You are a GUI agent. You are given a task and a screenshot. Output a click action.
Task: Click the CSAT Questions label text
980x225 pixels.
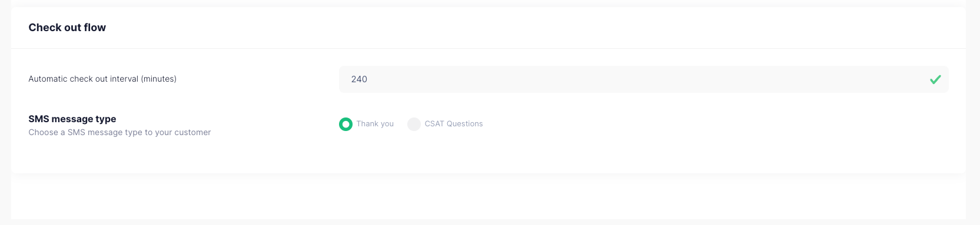(x=454, y=124)
